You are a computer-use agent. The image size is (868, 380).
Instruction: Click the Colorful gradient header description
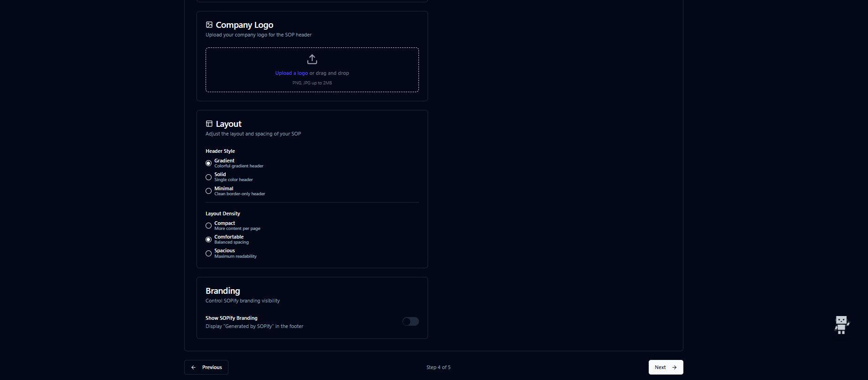coord(239,166)
